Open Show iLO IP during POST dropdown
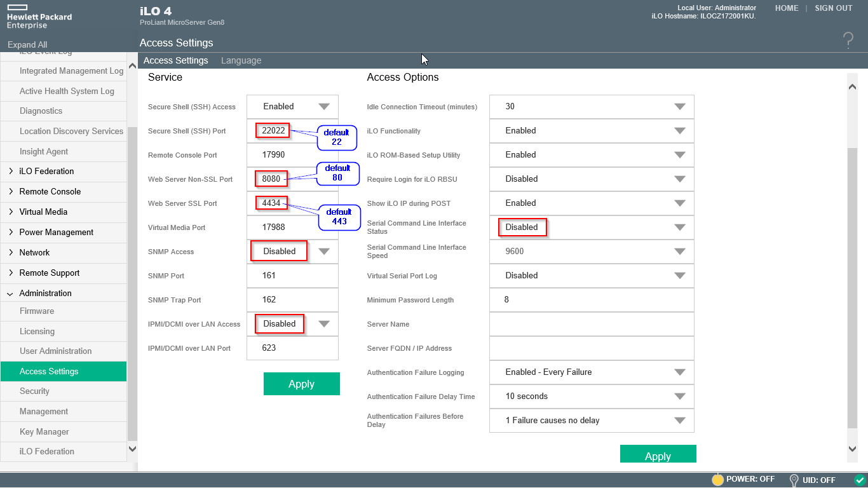The width and height of the screenshot is (868, 488). [x=592, y=203]
